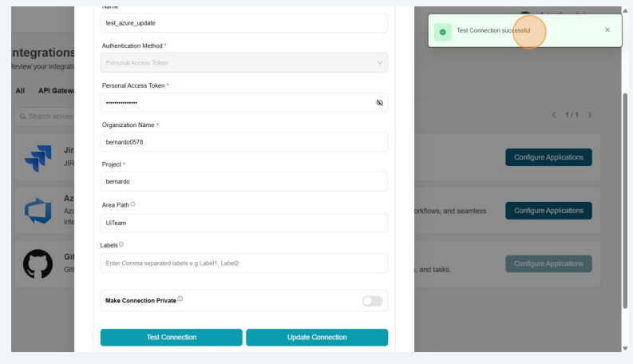The image size is (633, 364).
Task: Click Configure Applications for Jira
Action: pyautogui.click(x=548, y=157)
